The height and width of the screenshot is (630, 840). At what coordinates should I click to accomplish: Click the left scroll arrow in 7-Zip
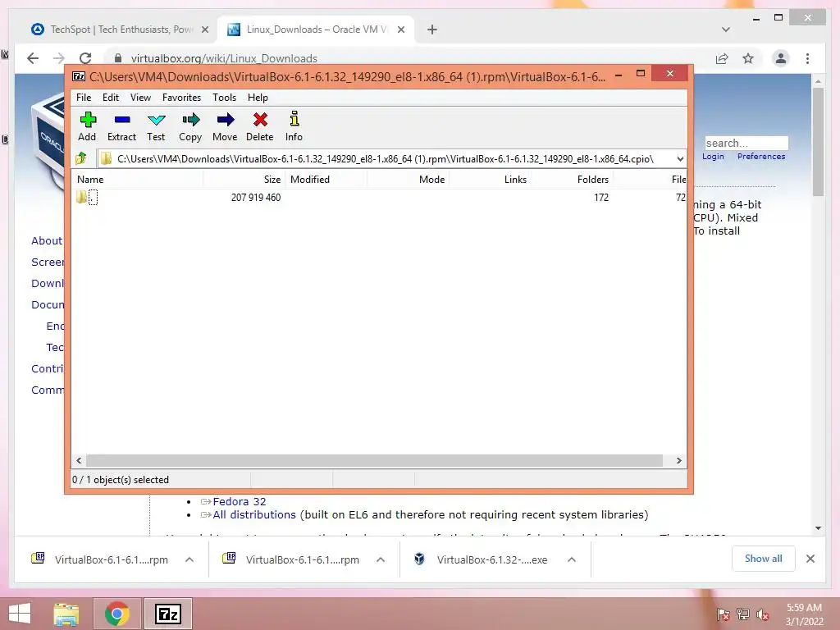point(80,461)
